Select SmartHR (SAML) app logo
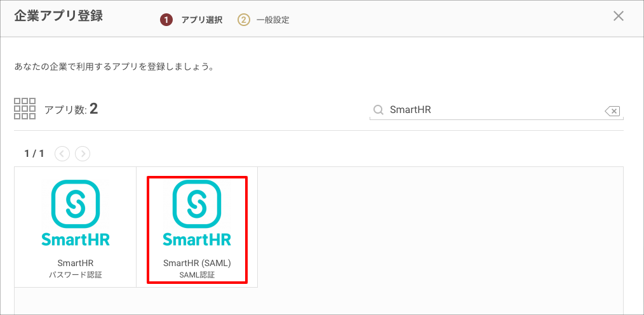 tap(197, 213)
